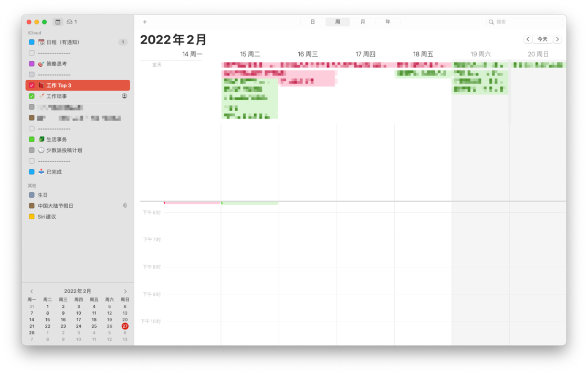The image size is (588, 374).
Task: Click the target icon of 策略思考
Action: tap(41, 64)
